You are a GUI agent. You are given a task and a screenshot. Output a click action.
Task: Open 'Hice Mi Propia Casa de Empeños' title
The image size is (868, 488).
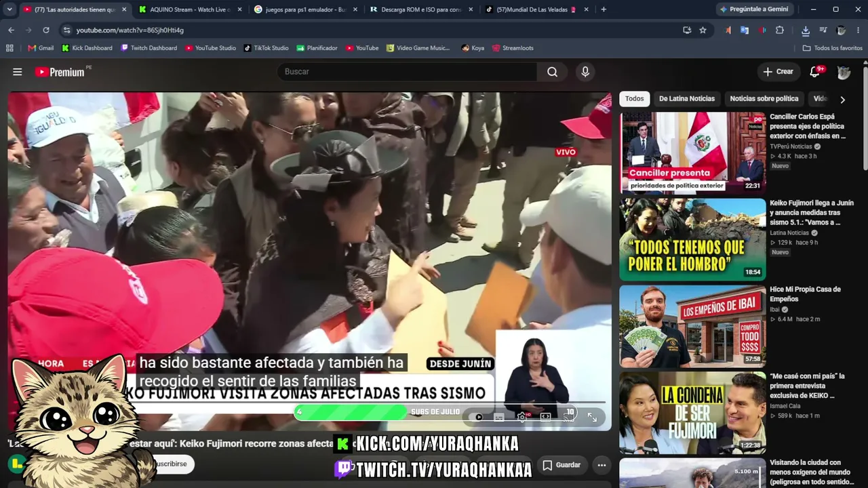coord(805,294)
